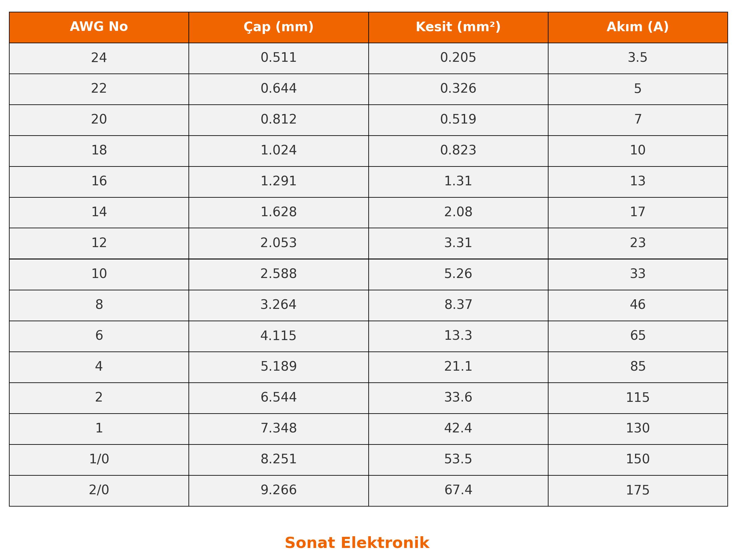This screenshot has width=737, height=560.
Task: Select the 1.291 diameter value
Action: pyautogui.click(x=278, y=182)
